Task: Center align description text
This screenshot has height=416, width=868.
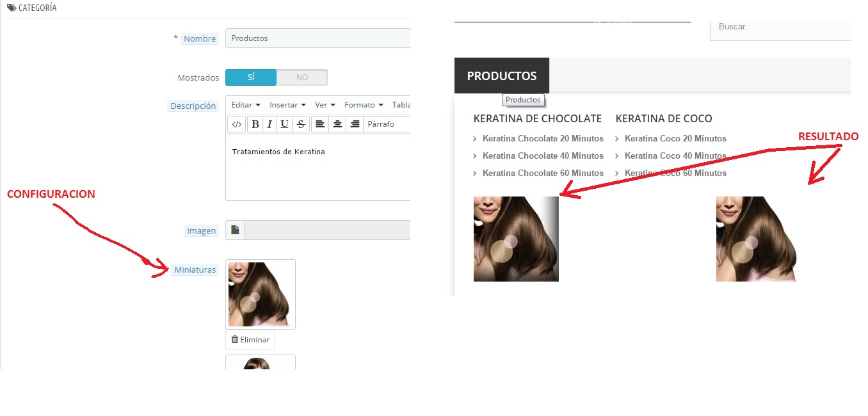Action: point(337,124)
